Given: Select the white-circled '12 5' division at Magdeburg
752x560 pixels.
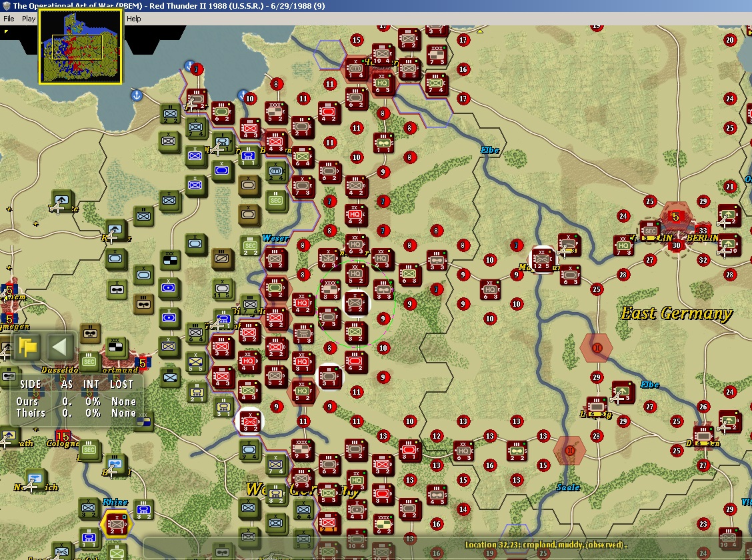Looking at the screenshot, I should (x=542, y=260).
